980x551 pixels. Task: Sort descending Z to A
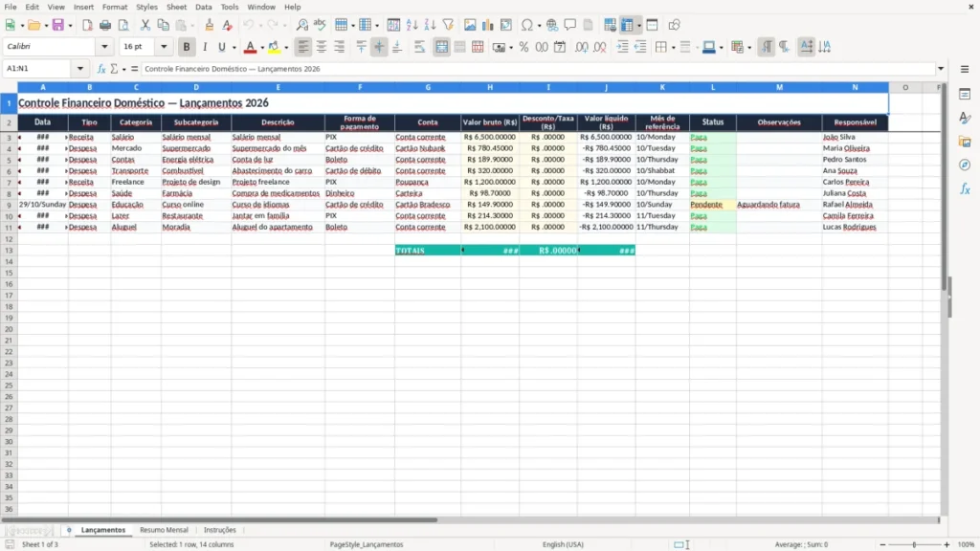coord(430,25)
